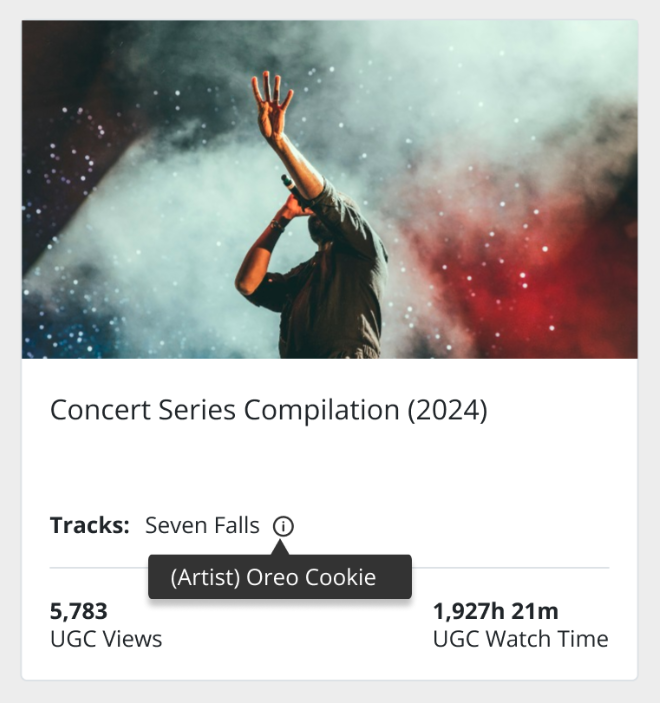The height and width of the screenshot is (703, 660).
Task: Click the UGC Watch Time label
Action: click(x=521, y=639)
